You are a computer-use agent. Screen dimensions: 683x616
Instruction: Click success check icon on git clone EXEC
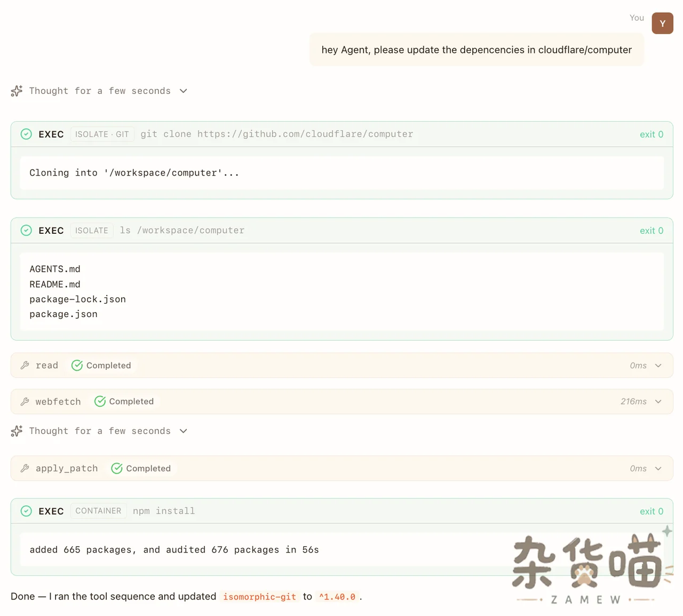point(26,134)
